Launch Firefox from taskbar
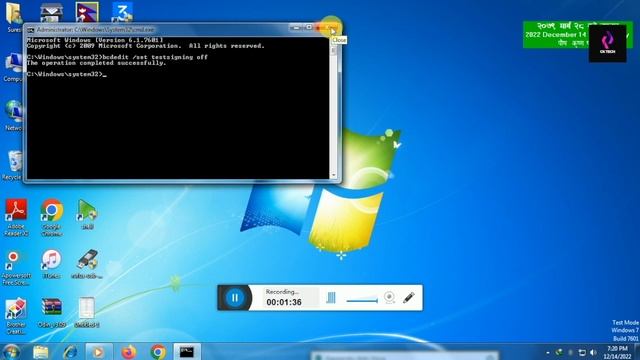Viewport: 640px width, 360px height. (x=129, y=351)
